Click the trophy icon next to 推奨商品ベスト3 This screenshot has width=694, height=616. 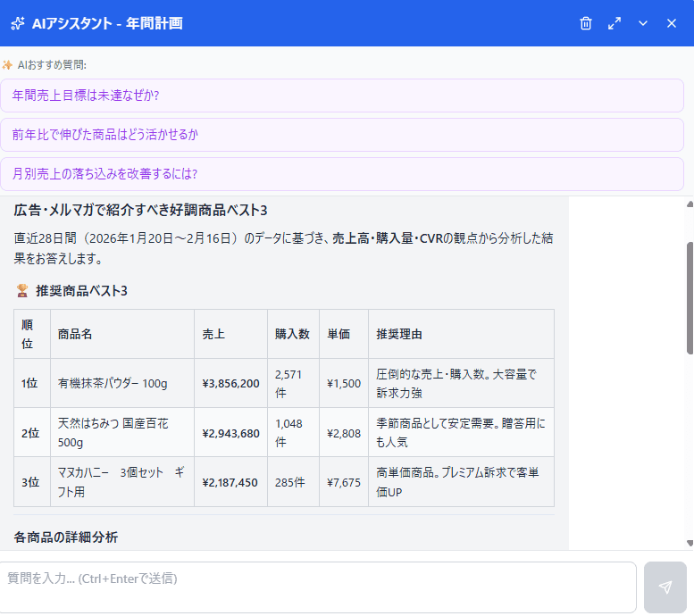pyautogui.click(x=22, y=291)
